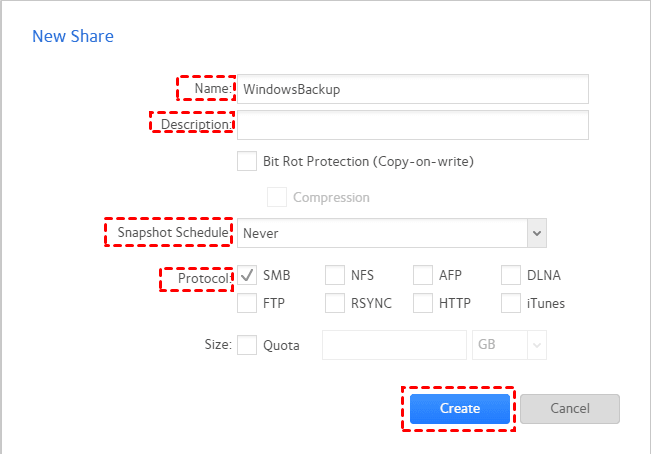The image size is (651, 454).
Task: Check the iTunes protocol checkbox
Action: point(511,302)
